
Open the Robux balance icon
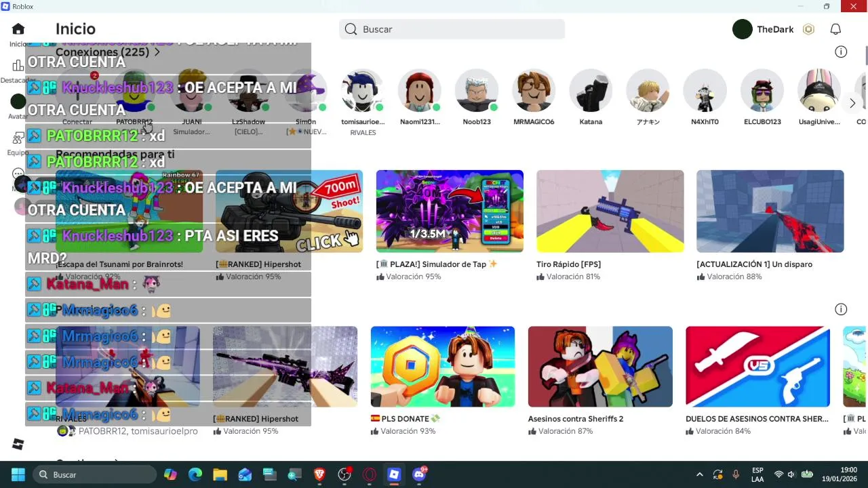coord(808,29)
